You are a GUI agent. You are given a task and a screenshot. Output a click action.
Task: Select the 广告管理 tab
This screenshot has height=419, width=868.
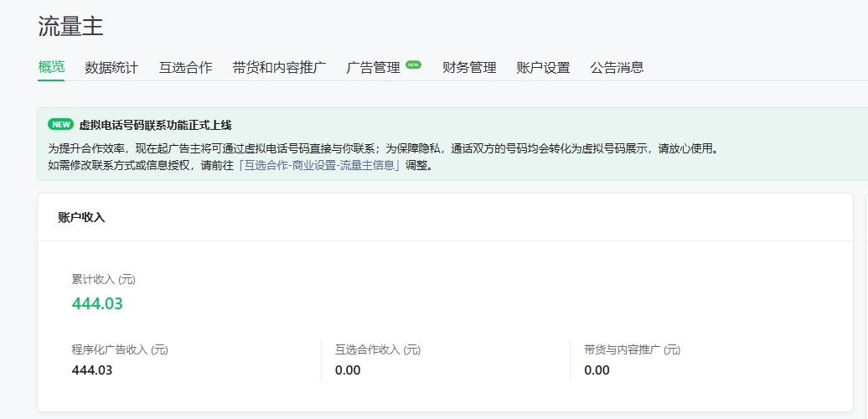374,67
